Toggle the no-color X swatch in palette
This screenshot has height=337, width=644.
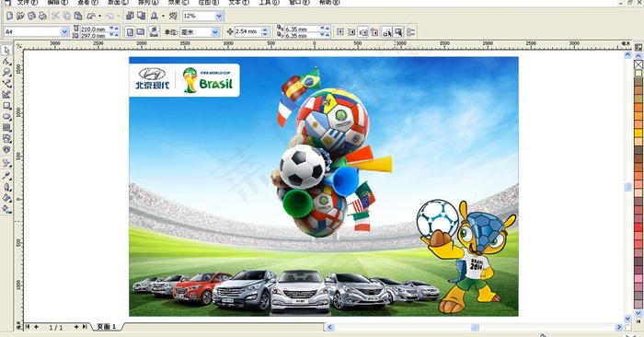[x=638, y=64]
